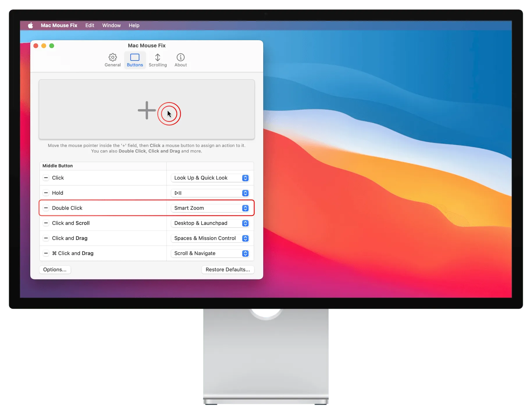Open the Look Up & Quick Look dropdown
The image size is (532, 408).
coord(210,178)
